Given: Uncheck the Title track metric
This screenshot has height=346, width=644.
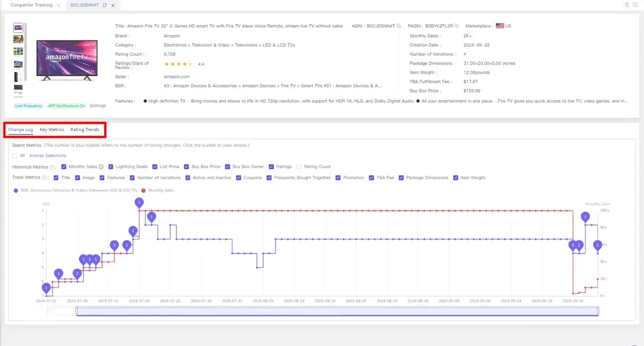Looking at the screenshot, I should click(x=56, y=178).
